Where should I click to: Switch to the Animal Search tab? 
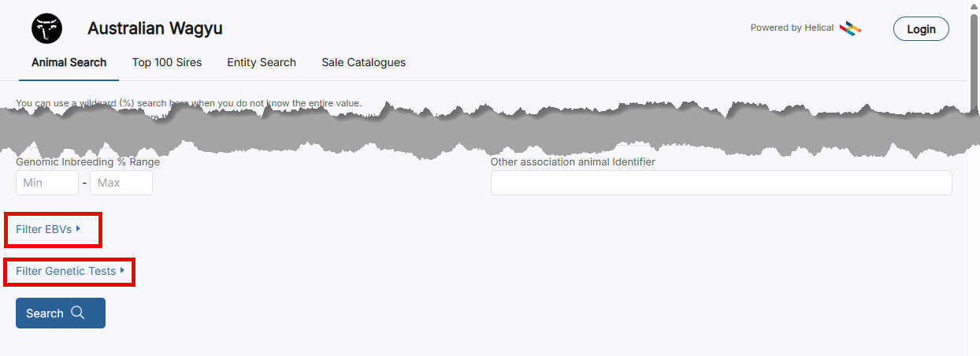[x=69, y=62]
